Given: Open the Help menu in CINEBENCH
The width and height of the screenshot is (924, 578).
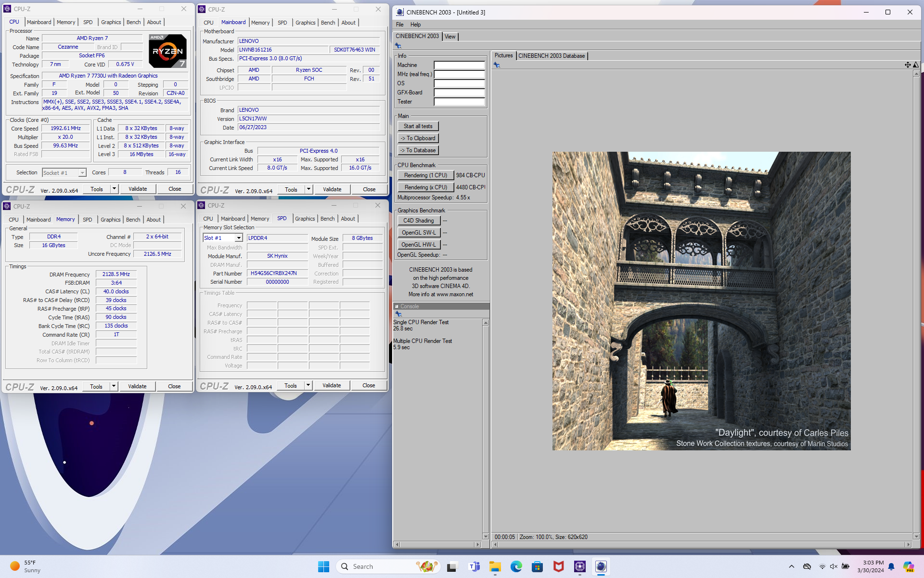Looking at the screenshot, I should coord(415,25).
